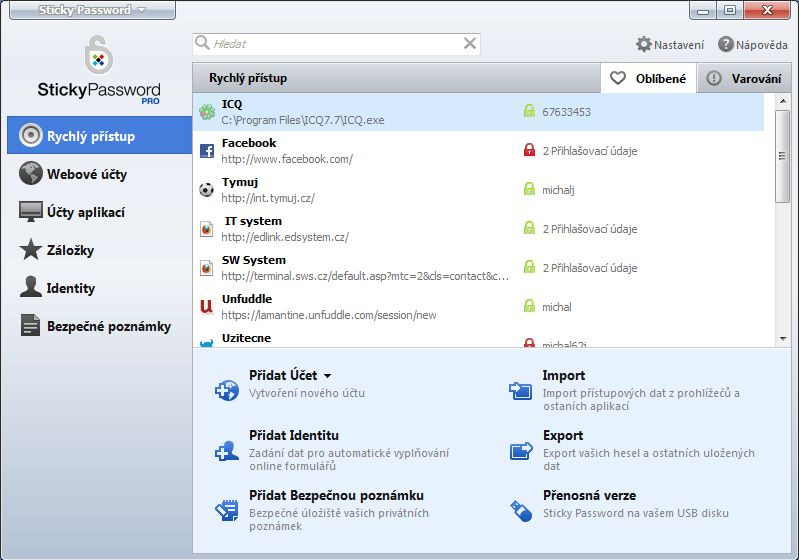Click the red lock on Facebook row

coord(529,149)
